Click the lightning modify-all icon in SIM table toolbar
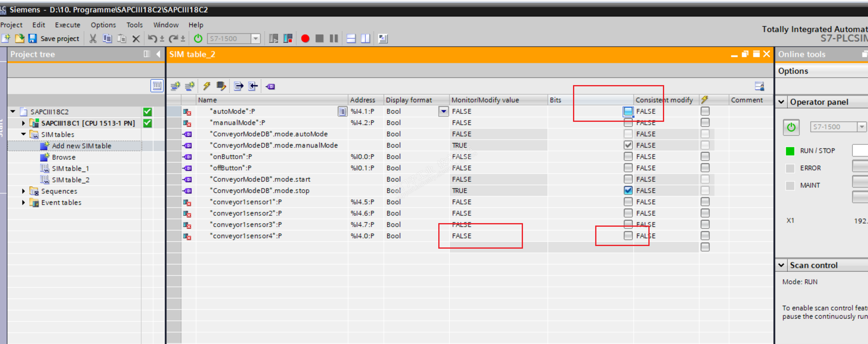 click(207, 86)
